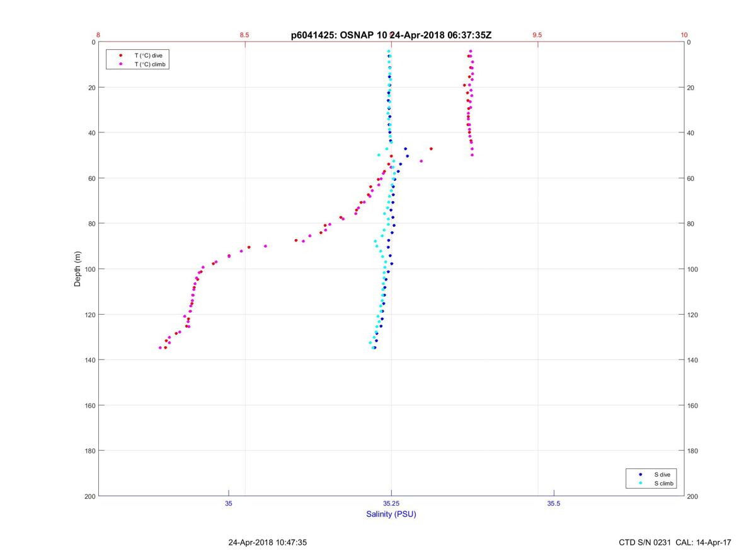Click the 200 tick on left depth axis
756x558 pixels.
pyautogui.click(x=89, y=496)
